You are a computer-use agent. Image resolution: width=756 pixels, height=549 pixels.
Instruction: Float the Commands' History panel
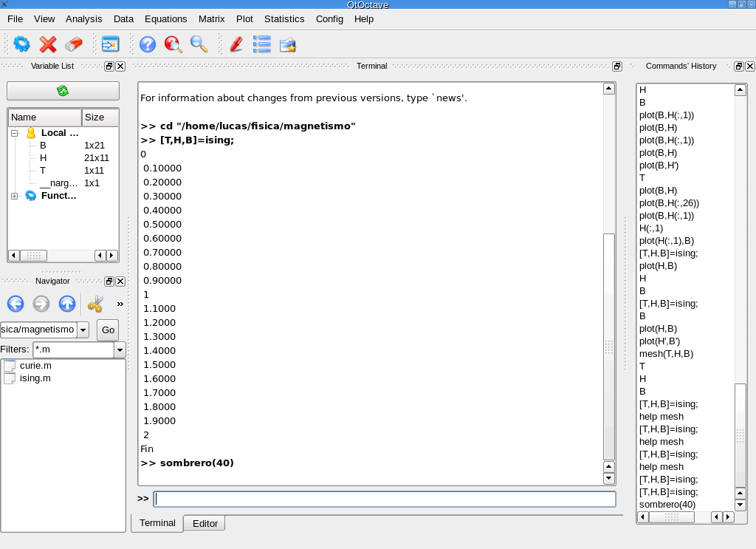pyautogui.click(x=738, y=67)
